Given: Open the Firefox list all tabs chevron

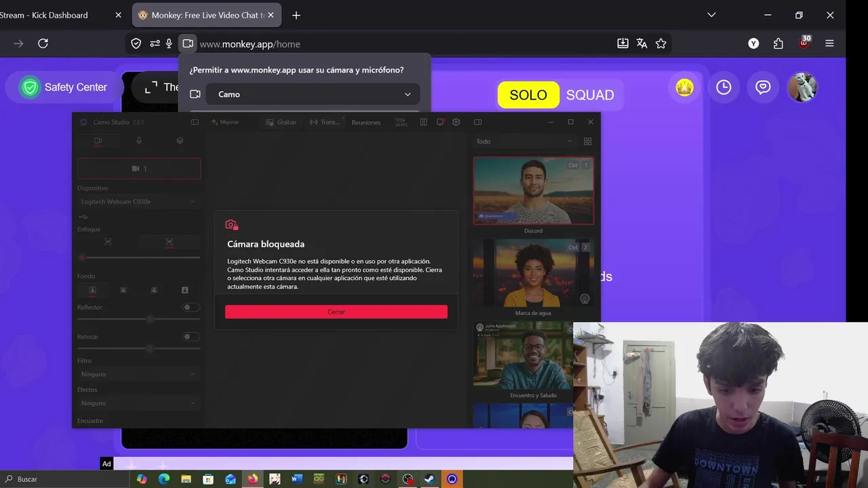Looking at the screenshot, I should click(x=711, y=15).
